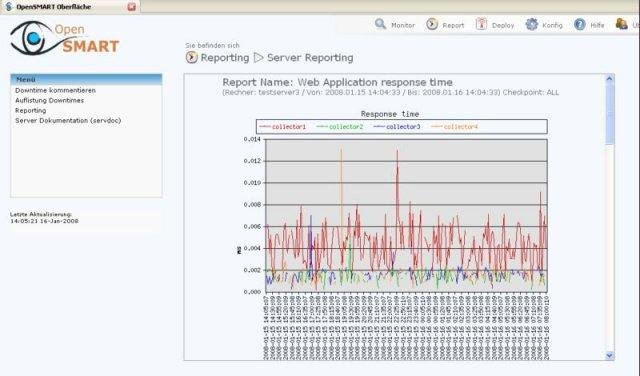This screenshot has height=376, width=640.
Task: Click the report scrollbar up arrow
Action: click(609, 79)
